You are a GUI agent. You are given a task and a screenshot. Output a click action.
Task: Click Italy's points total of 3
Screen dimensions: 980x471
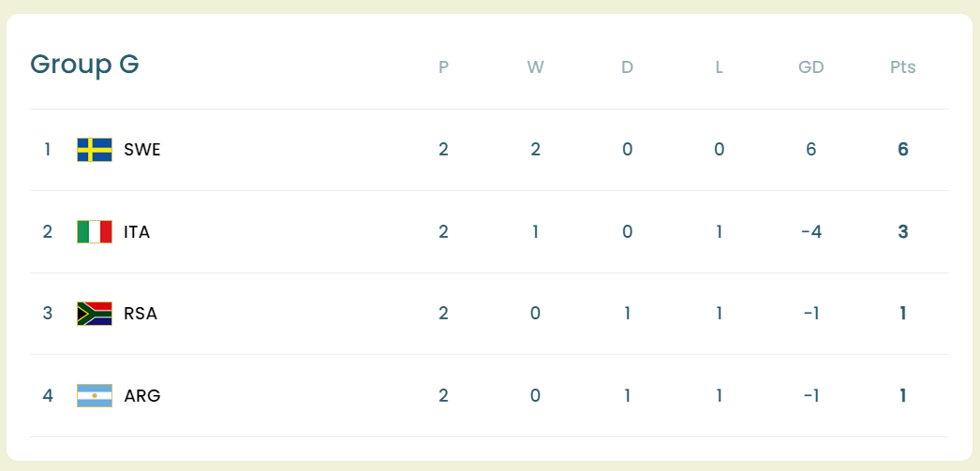point(903,231)
